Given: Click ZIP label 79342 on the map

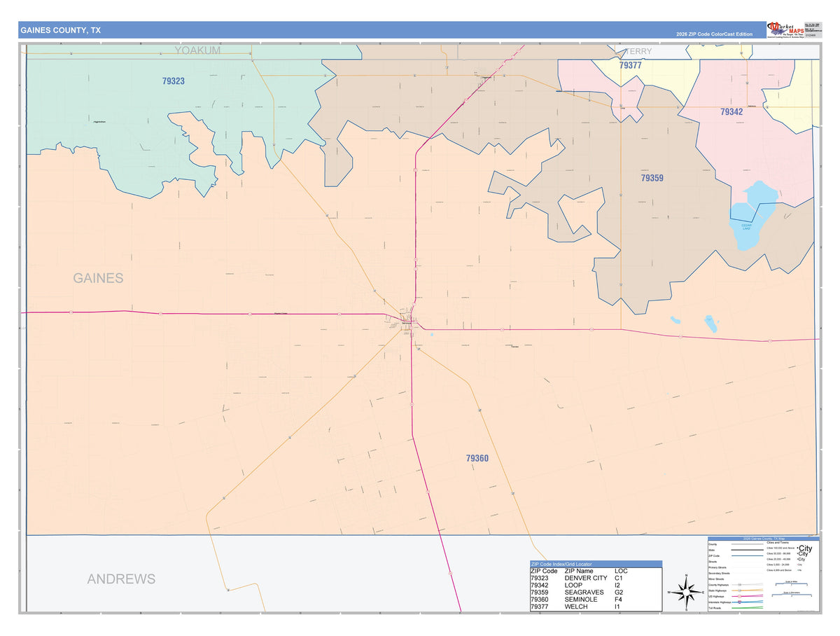Looking at the screenshot, I should click(731, 111).
